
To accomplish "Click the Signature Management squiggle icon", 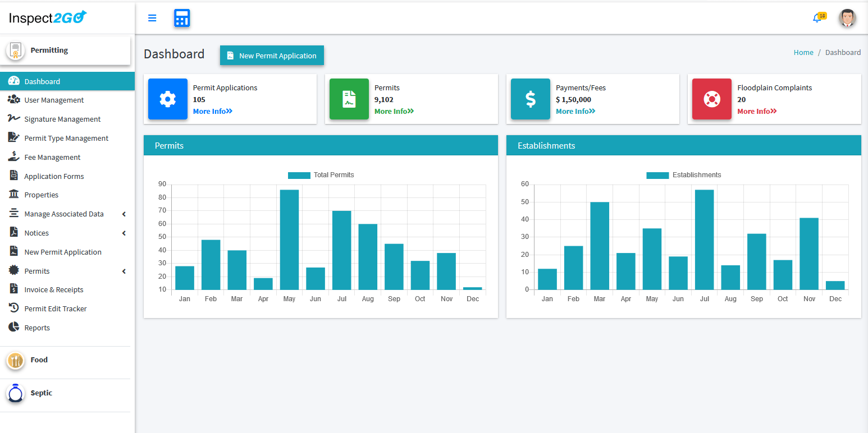I will click(14, 119).
